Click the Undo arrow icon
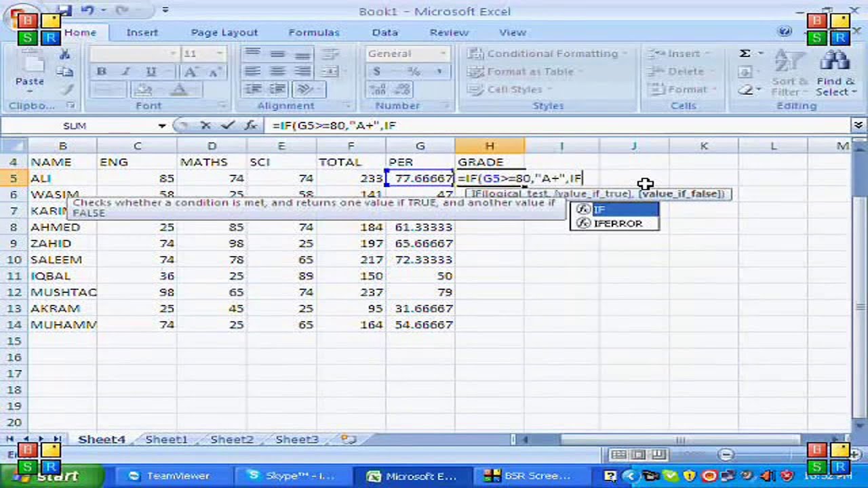 (87, 10)
